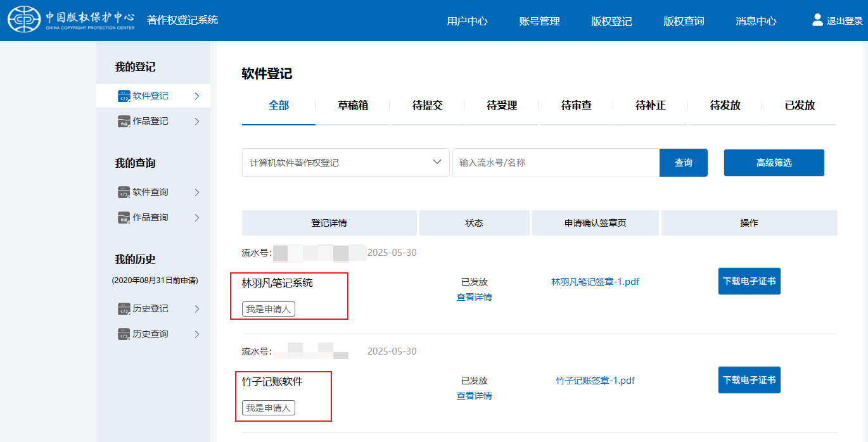Click the 历史查询 sidebar icon
868x442 pixels.
(x=124, y=334)
